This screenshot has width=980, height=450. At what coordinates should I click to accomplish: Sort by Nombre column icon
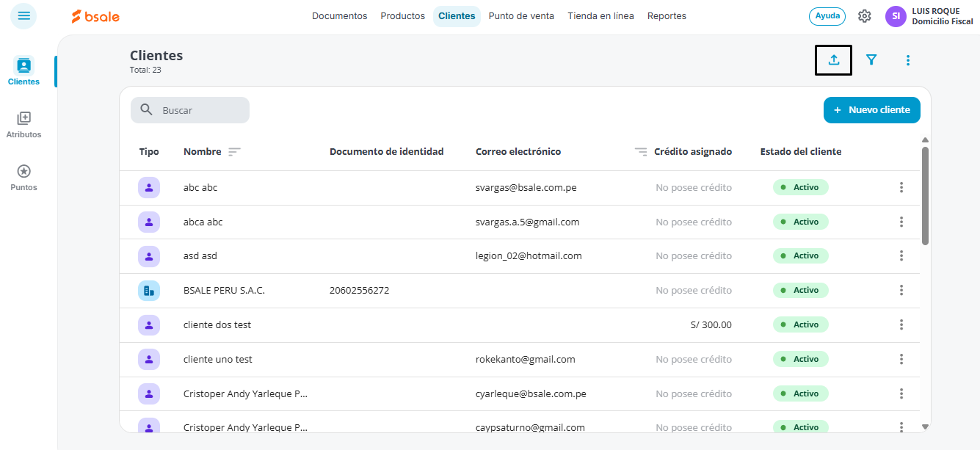tap(234, 152)
